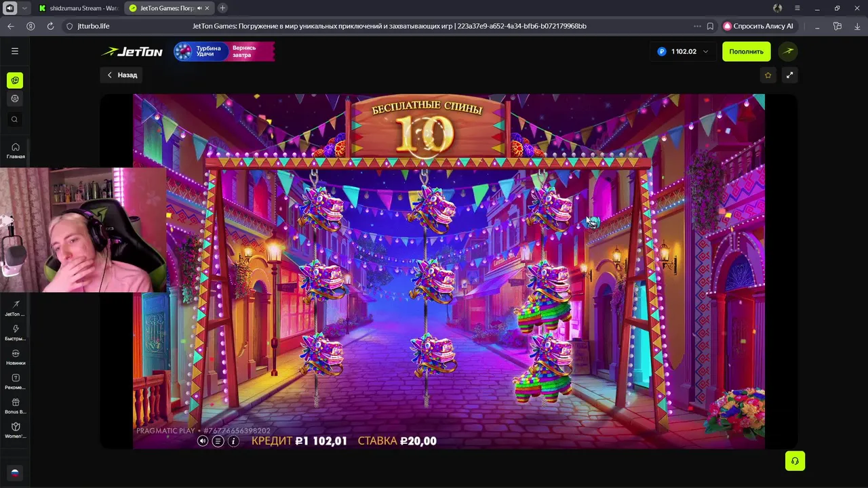The width and height of the screenshot is (868, 488).
Task: Open the Турбина Удачи banner
Action: click(x=224, y=52)
